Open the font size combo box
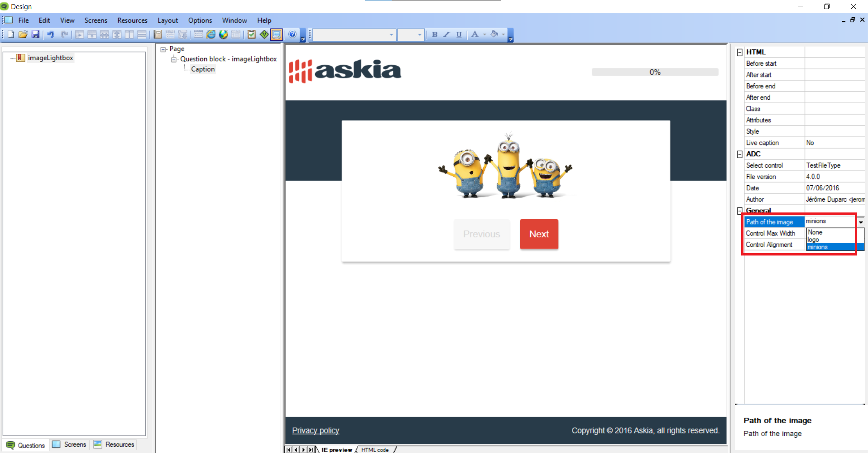Screen dimensions: 868x453 [411, 35]
